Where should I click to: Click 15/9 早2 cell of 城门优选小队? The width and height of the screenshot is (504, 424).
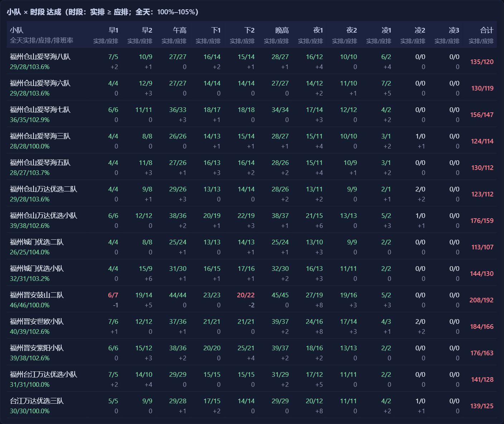click(145, 269)
